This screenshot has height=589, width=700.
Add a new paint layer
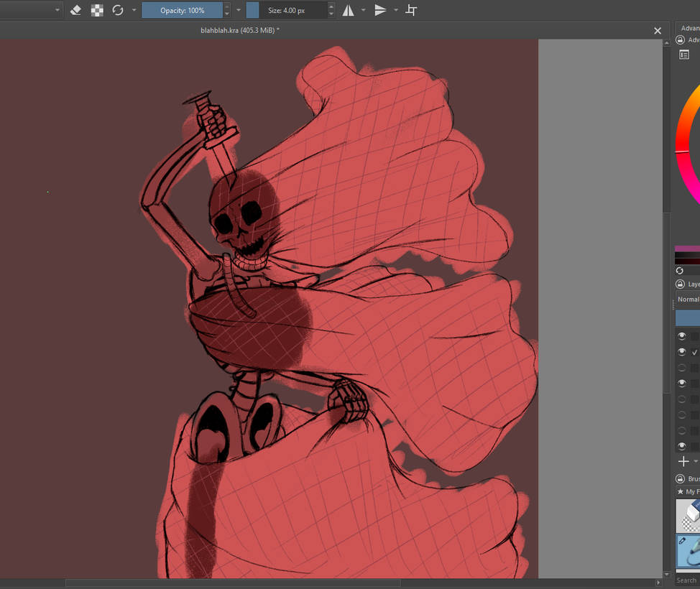(x=683, y=461)
